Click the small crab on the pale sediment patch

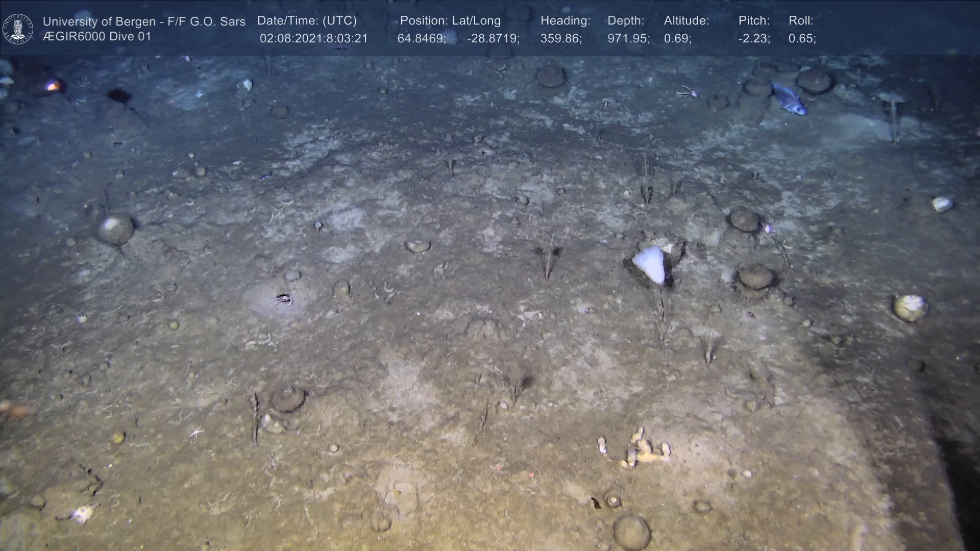283,300
